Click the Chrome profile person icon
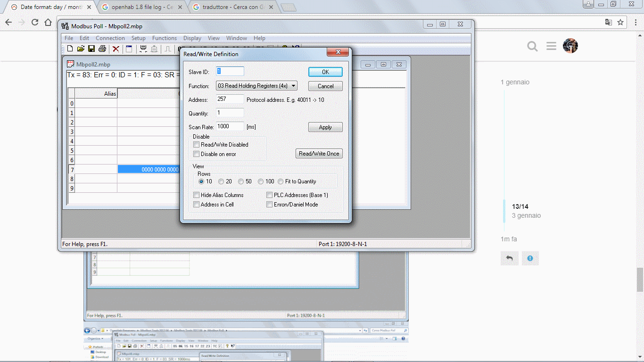 click(x=588, y=4)
